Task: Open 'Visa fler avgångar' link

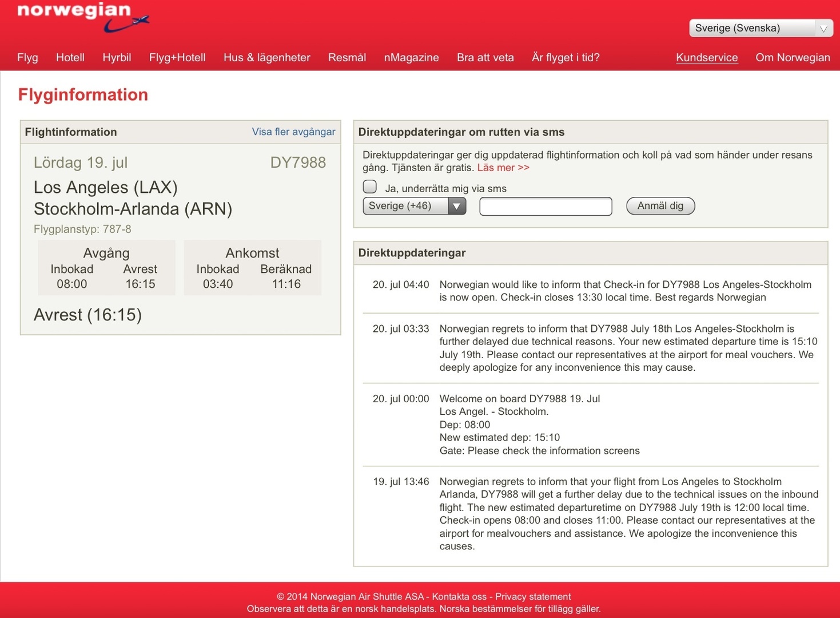Action: (293, 132)
